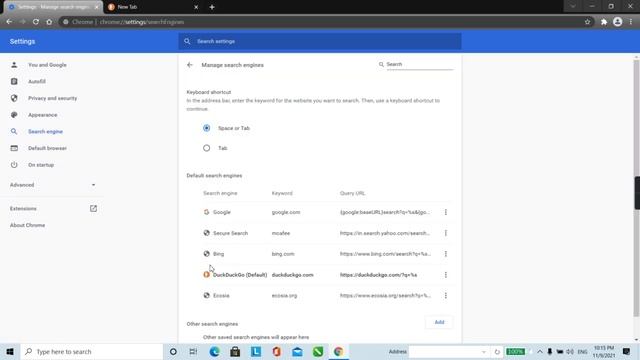Select the Tab only shortcut option

click(x=207, y=148)
